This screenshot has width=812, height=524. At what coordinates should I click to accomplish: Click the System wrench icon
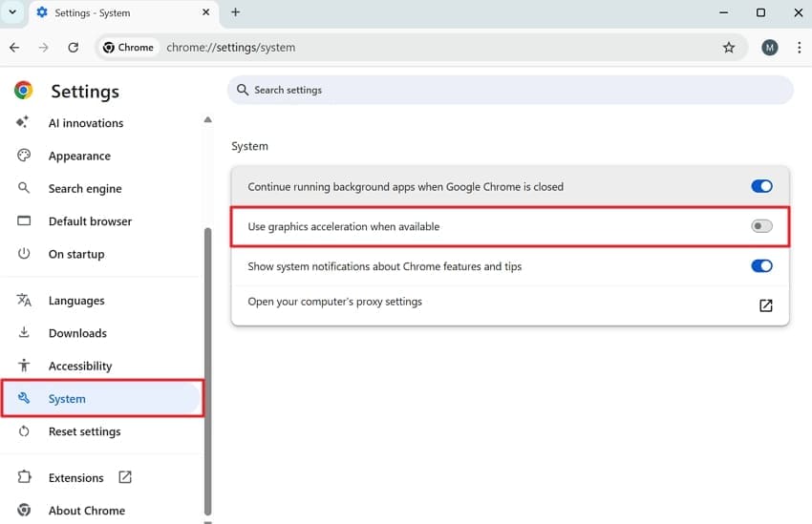(x=24, y=398)
